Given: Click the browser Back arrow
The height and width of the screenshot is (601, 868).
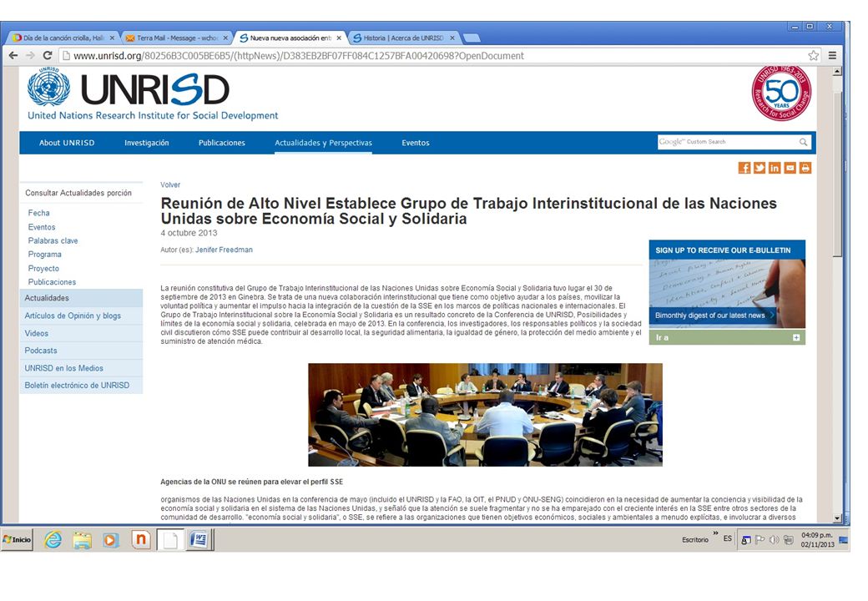Looking at the screenshot, I should 13,55.
